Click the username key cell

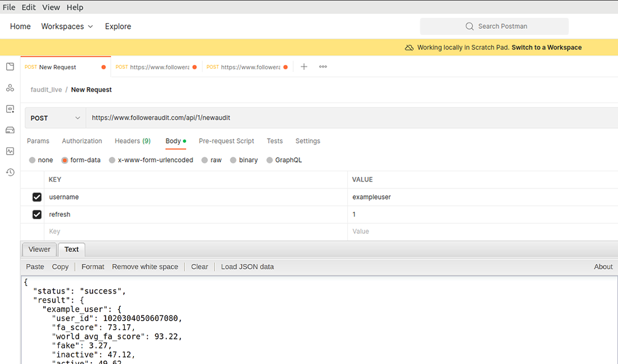(x=196, y=197)
